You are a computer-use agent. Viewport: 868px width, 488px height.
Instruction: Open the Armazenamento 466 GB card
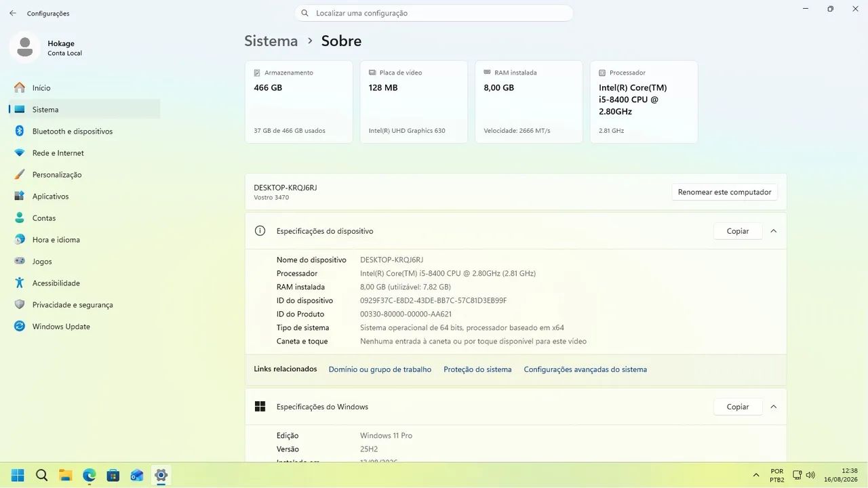pos(298,102)
